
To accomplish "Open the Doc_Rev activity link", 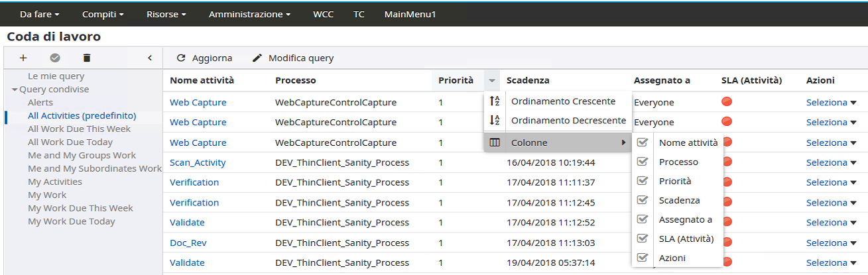I will click(x=188, y=243).
